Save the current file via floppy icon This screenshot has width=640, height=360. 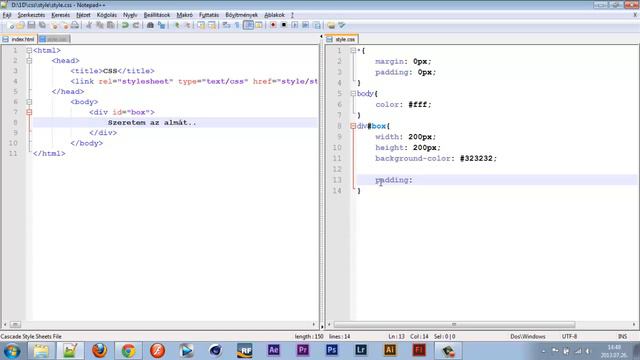[31, 25]
